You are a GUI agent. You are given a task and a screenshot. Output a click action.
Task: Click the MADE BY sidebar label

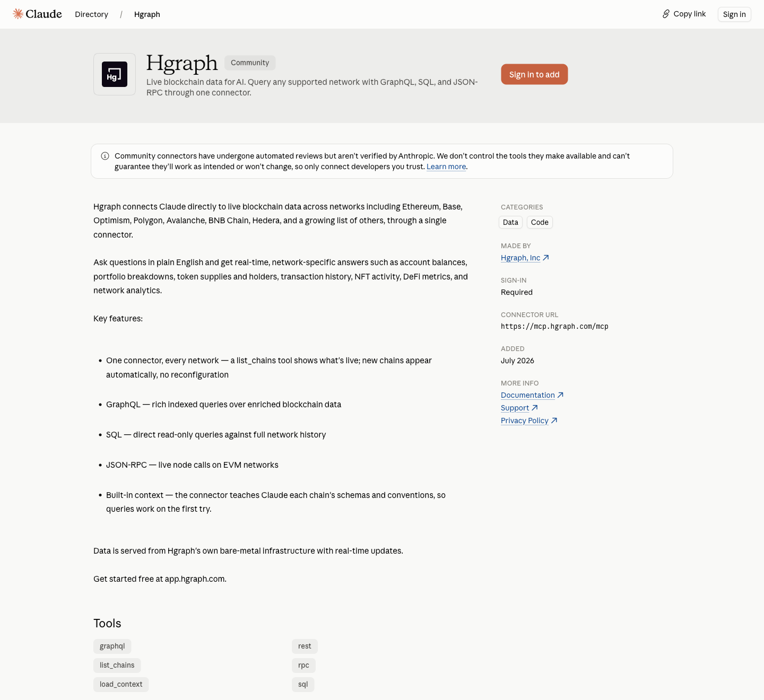click(516, 246)
